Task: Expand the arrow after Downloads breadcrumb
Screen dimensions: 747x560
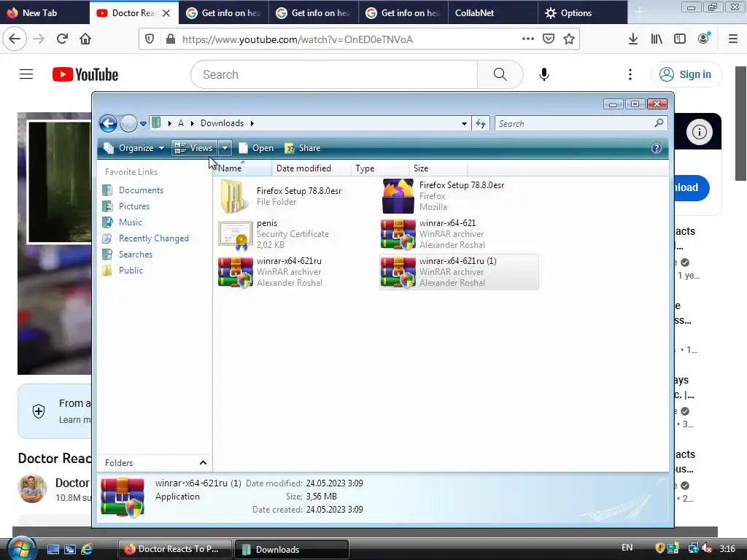Action: click(252, 124)
